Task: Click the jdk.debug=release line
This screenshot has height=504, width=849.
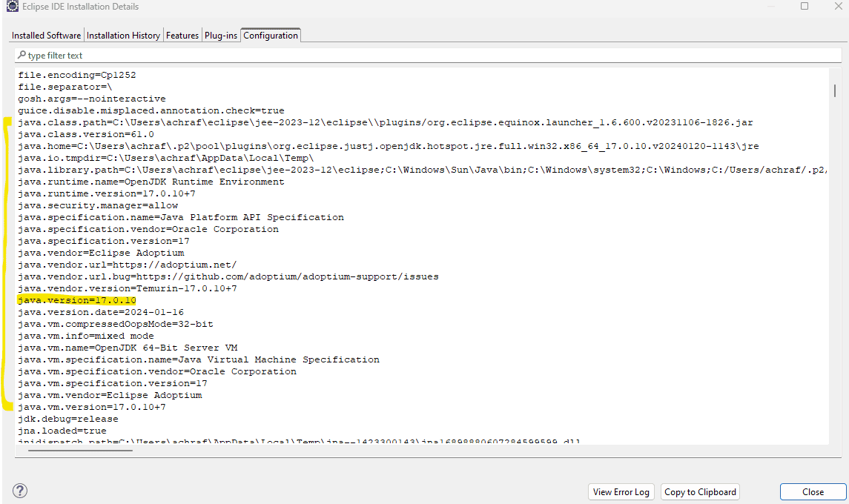Action: [x=68, y=420]
